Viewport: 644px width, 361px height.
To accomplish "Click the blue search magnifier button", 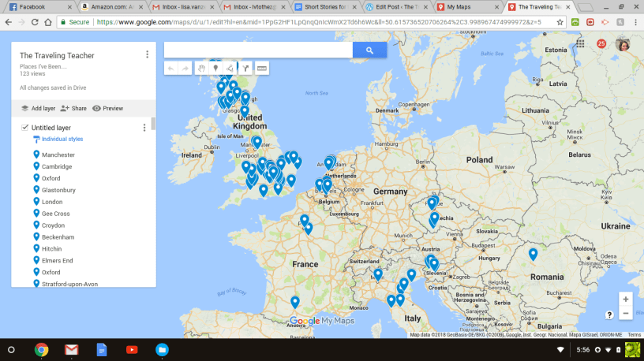I will point(369,50).
